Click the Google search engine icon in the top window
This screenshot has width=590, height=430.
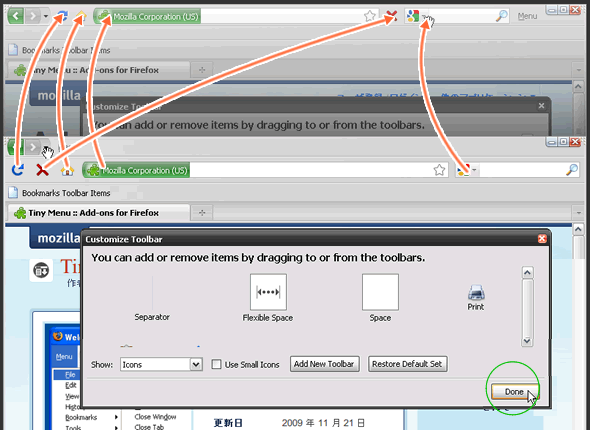click(x=413, y=16)
